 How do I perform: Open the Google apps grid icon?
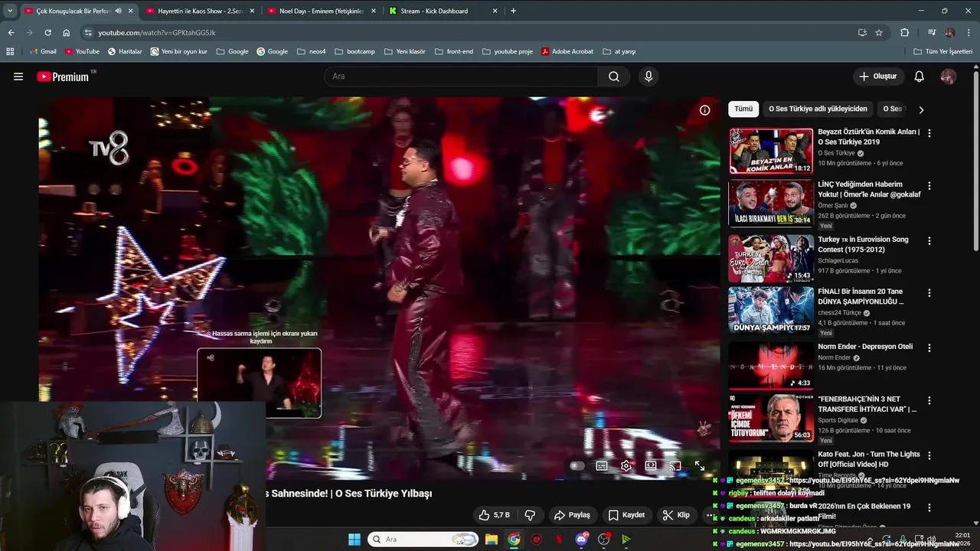click(10, 51)
